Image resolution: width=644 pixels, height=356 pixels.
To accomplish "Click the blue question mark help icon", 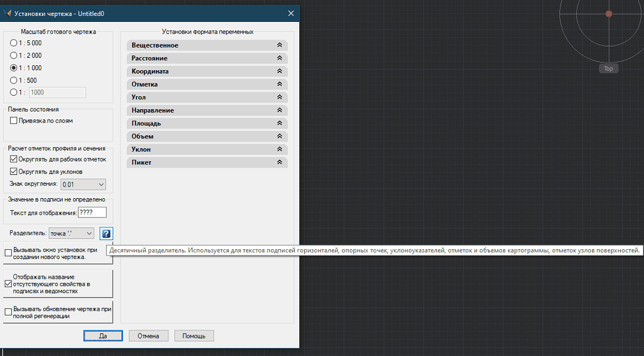I will [x=107, y=233].
